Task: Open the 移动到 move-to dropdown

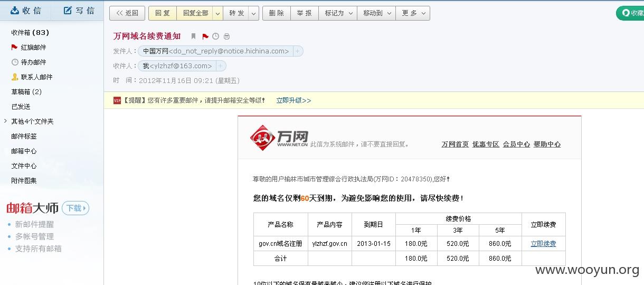Action: (376, 13)
